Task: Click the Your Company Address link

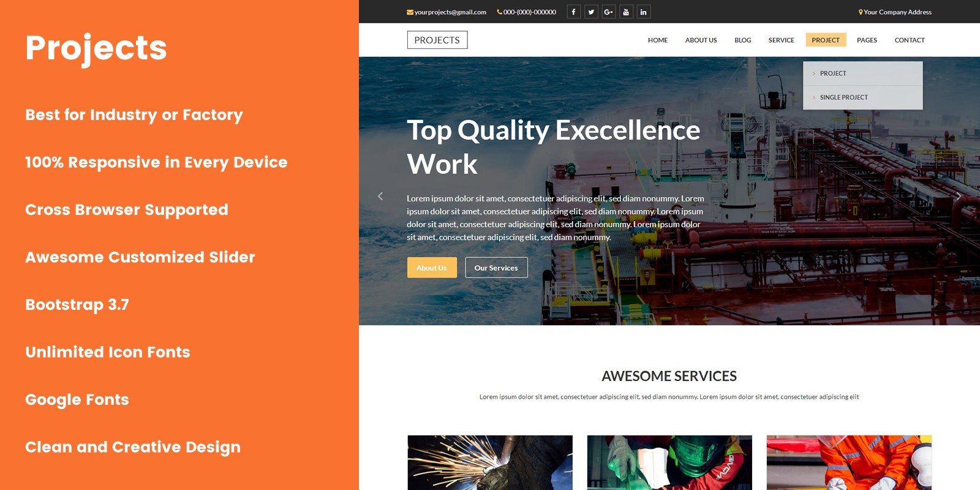Action: [x=898, y=12]
